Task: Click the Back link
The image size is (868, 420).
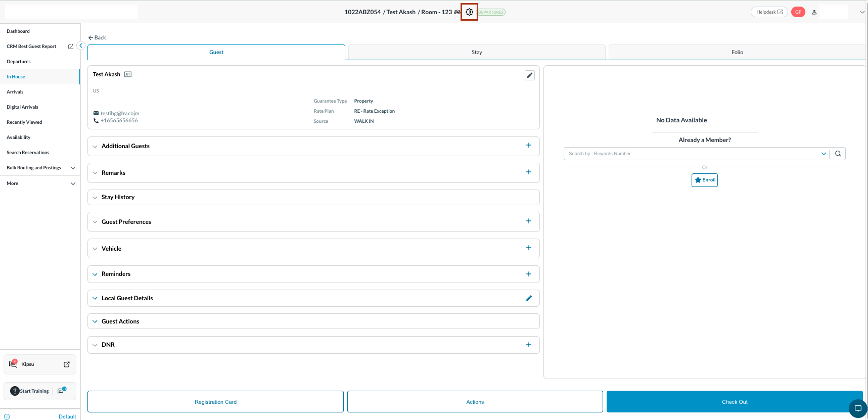Action: [97, 38]
